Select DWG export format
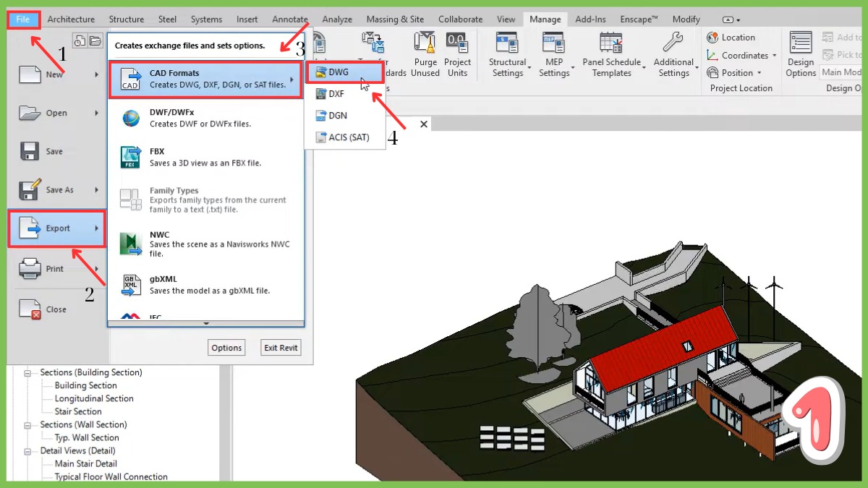Viewport: 868px width, 488px height. pos(344,72)
